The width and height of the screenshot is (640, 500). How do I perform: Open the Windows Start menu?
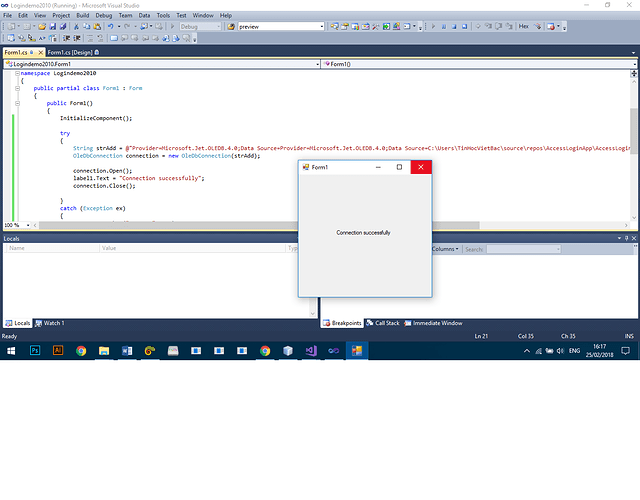11,351
